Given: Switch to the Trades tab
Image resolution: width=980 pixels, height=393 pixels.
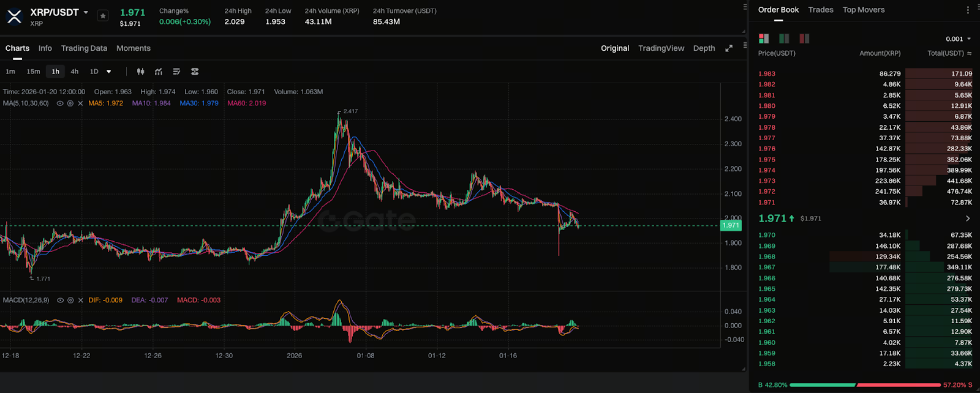Looking at the screenshot, I should [x=821, y=10].
